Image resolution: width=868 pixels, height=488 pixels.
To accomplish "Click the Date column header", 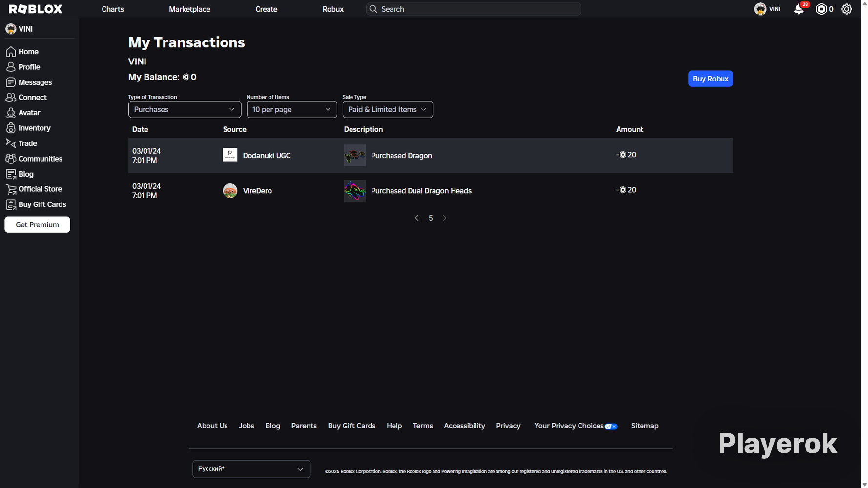I will (x=140, y=129).
